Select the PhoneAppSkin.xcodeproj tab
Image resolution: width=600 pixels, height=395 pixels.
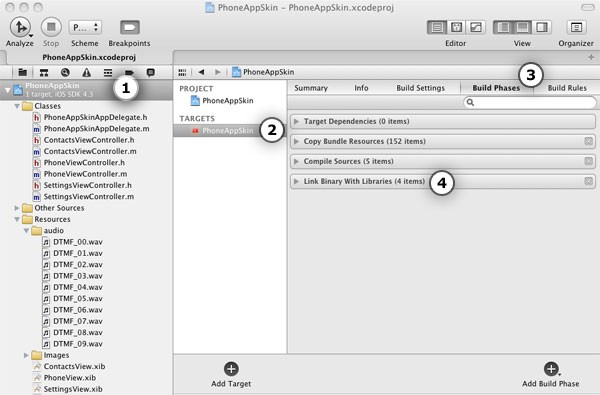pos(89,57)
